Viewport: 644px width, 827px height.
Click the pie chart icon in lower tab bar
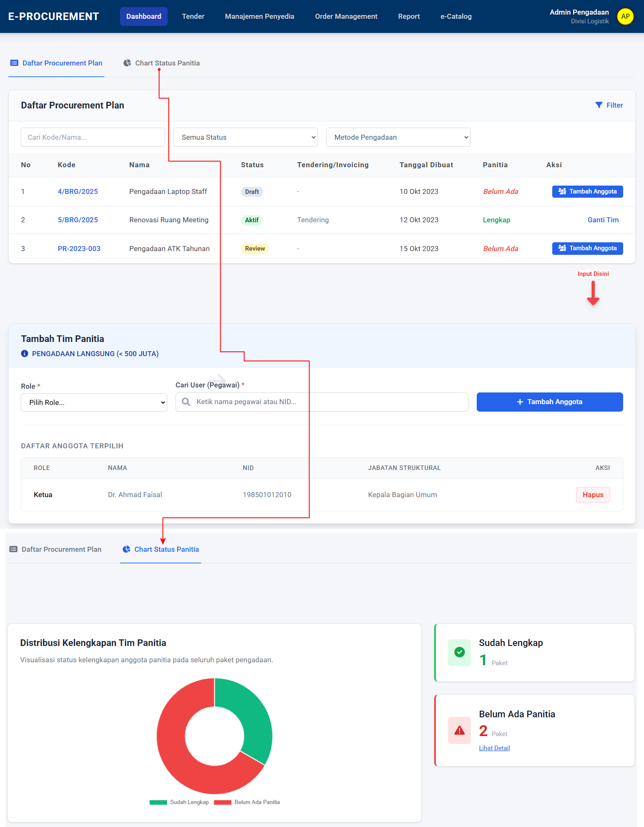[x=126, y=549]
